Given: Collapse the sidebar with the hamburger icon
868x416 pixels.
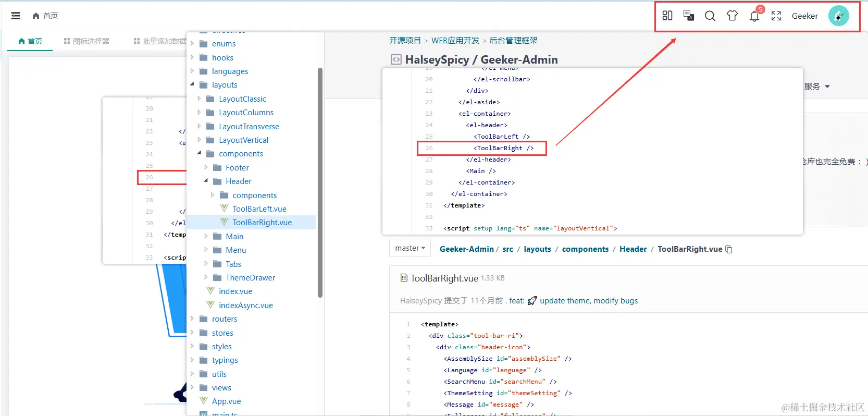Looking at the screenshot, I should (16, 16).
